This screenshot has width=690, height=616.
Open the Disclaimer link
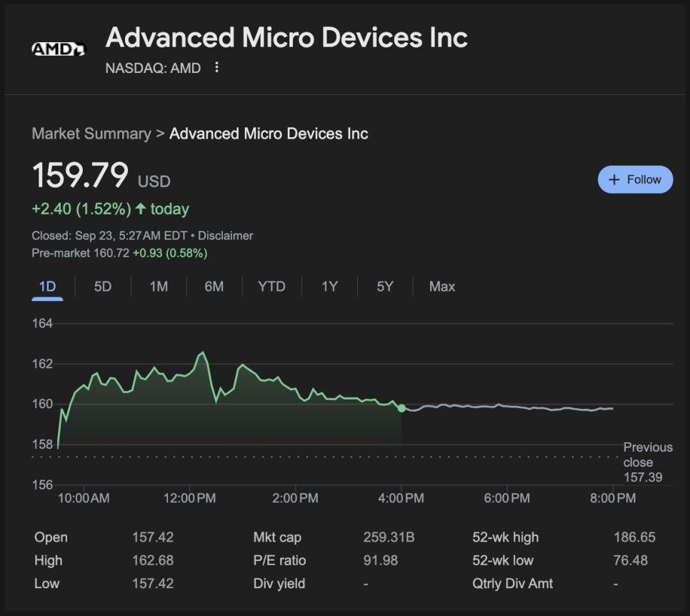225,236
